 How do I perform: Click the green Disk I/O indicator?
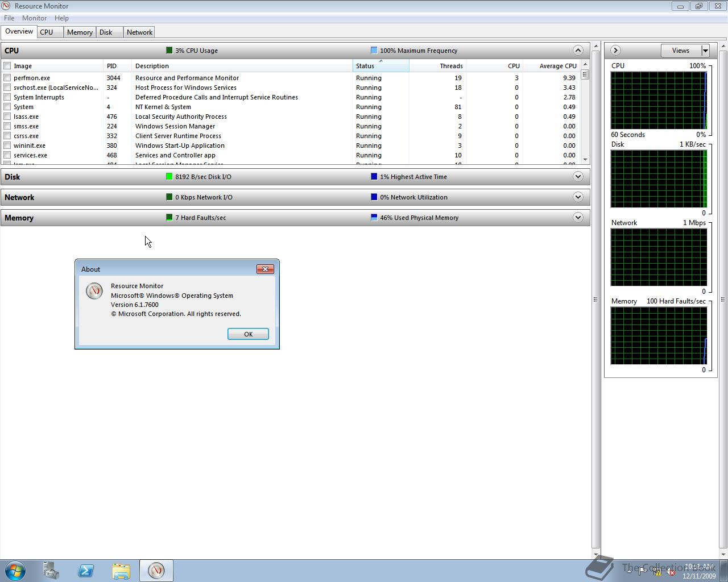169,176
